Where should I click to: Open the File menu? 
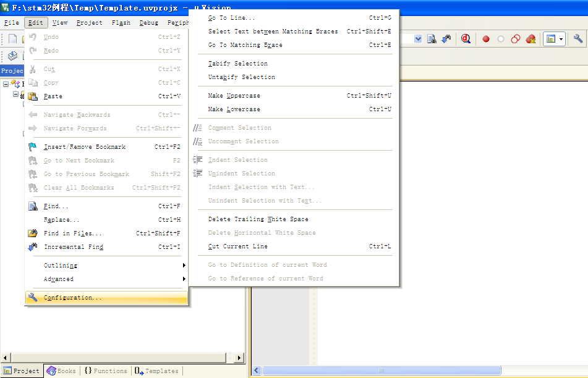coord(12,23)
